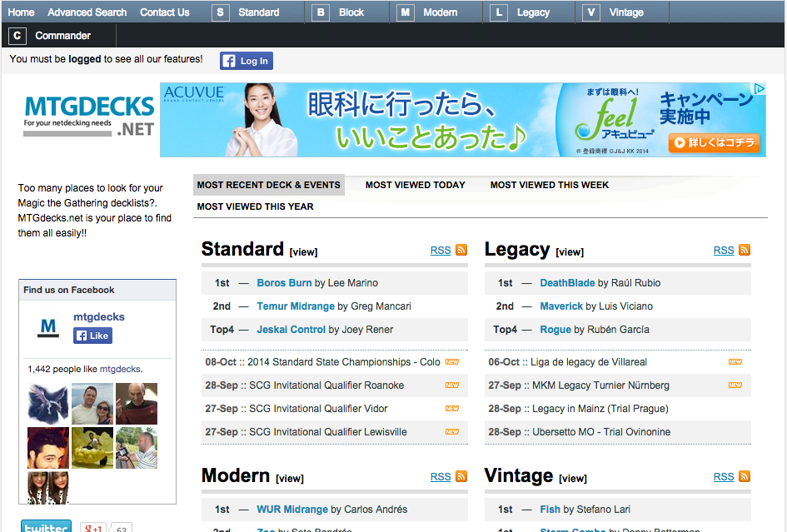Open the Modern format menu
Screen dimensions: 787x532
441,12
